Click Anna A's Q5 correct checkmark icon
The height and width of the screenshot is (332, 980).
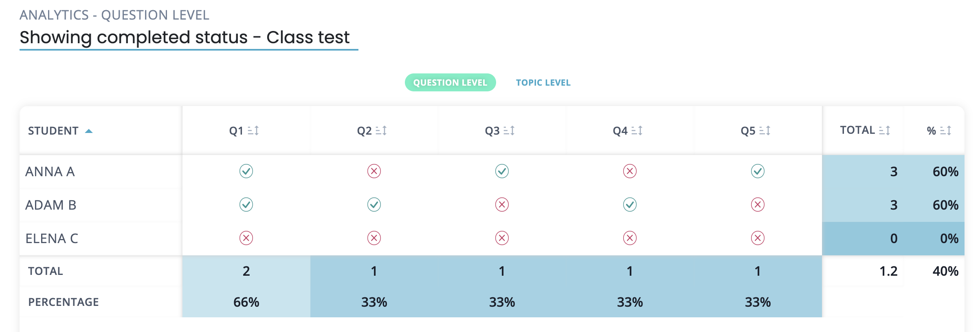click(758, 171)
